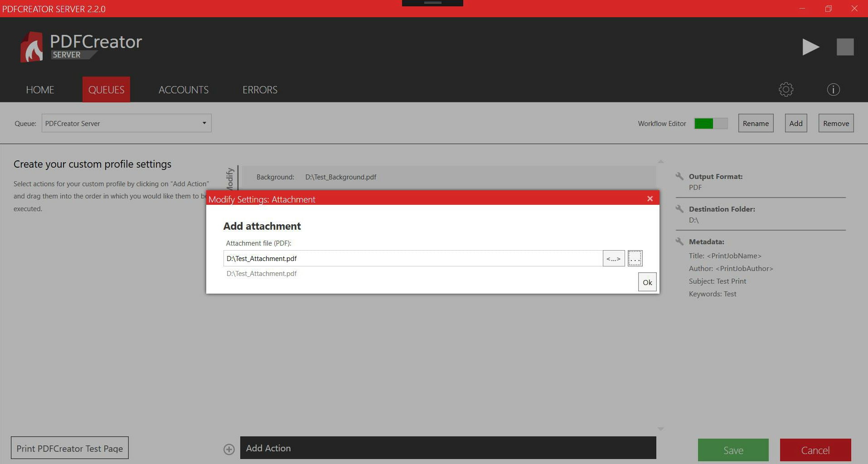
Task: Open the Queue dropdown PDFCreator Server
Action: (126, 123)
